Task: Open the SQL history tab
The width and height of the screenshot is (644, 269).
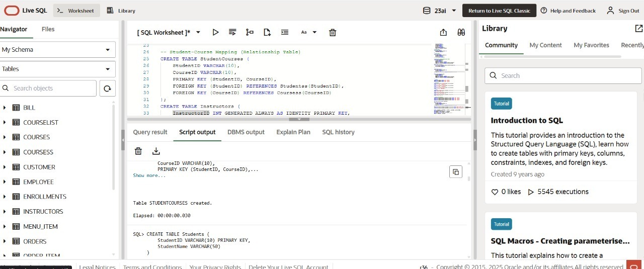Action: [x=338, y=132]
